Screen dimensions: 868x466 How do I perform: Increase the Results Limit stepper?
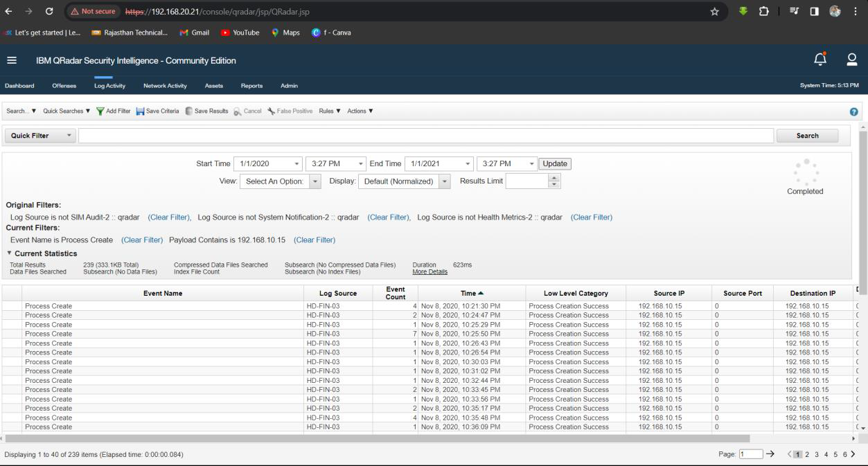coord(554,178)
